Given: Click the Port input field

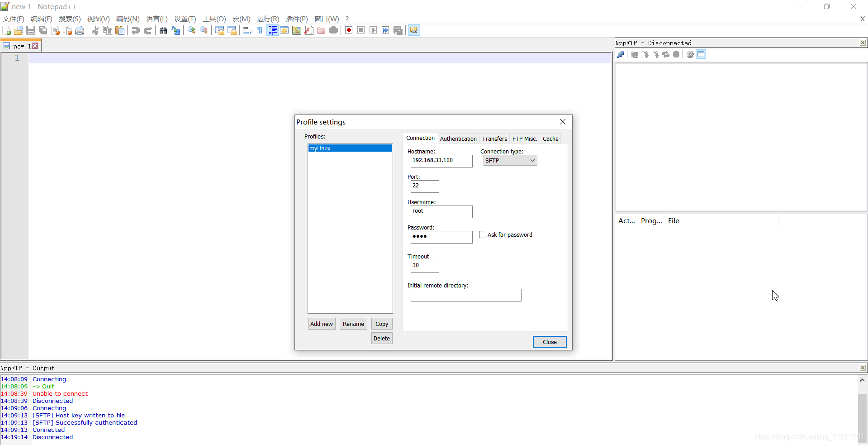Looking at the screenshot, I should (425, 186).
